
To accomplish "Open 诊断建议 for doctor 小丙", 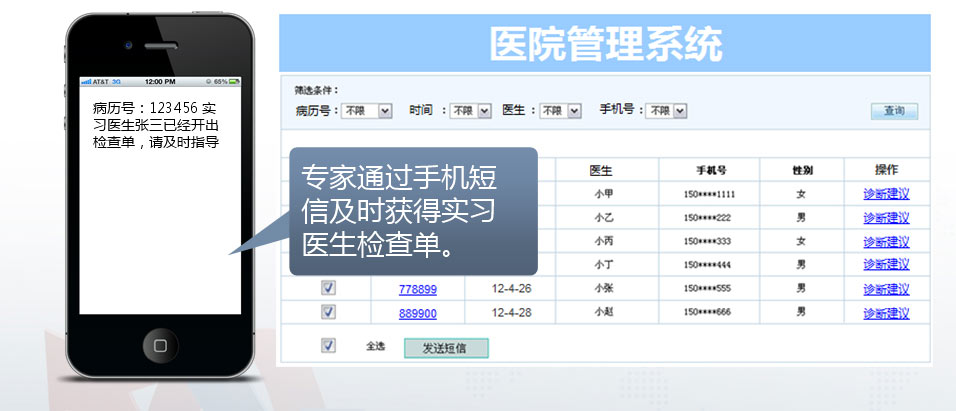I will coord(886,241).
